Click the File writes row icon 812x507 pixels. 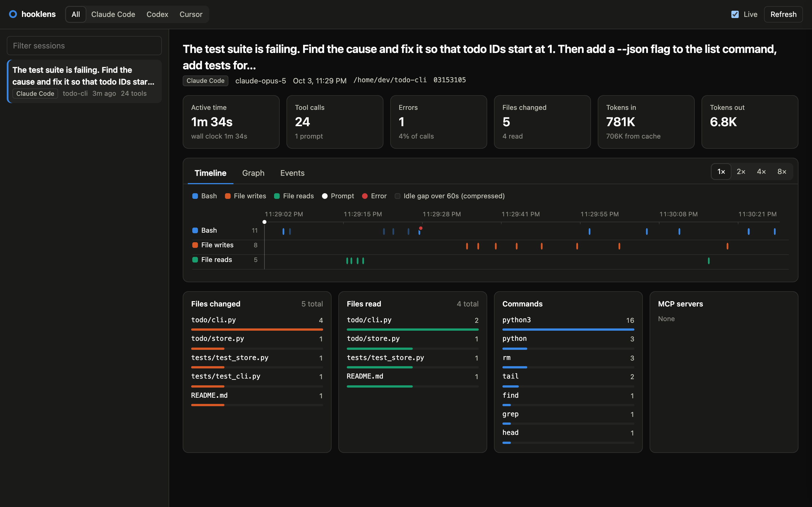(195, 245)
